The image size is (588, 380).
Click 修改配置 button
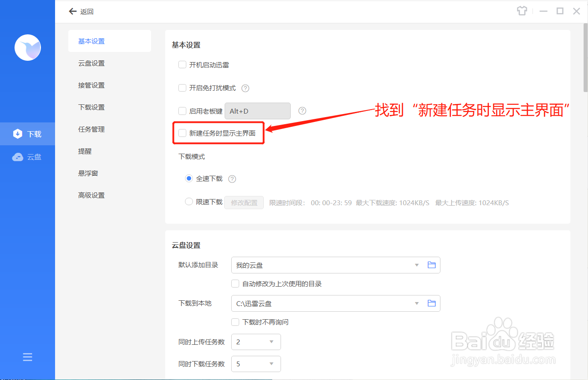click(x=244, y=203)
